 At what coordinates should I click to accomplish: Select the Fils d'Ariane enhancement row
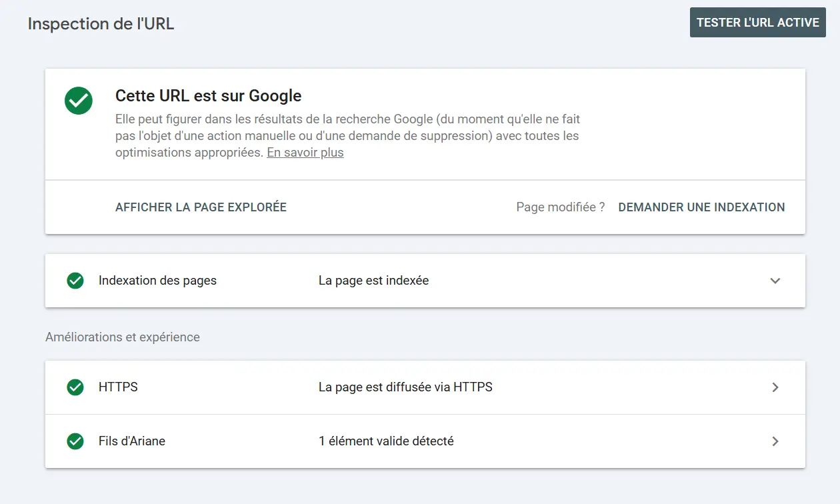(420, 441)
